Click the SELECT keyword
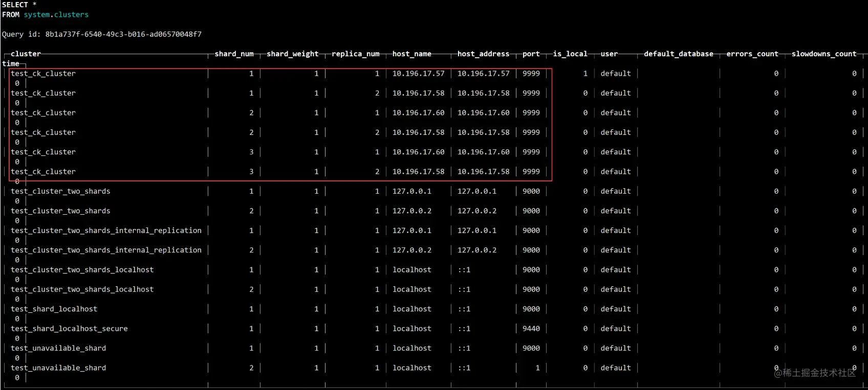Image resolution: width=868 pixels, height=390 pixels. (x=15, y=5)
